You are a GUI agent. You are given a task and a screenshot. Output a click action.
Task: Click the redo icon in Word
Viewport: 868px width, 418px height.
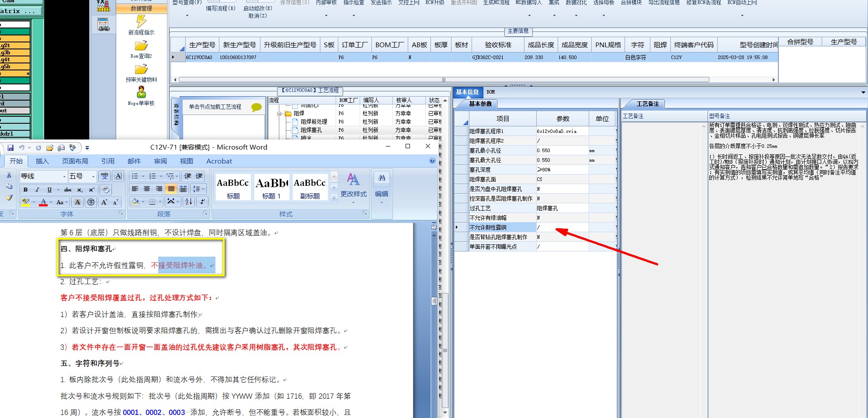(38, 148)
